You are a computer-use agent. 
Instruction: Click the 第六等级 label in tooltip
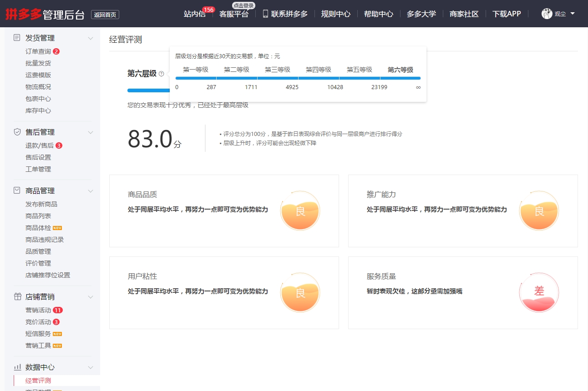coord(400,70)
